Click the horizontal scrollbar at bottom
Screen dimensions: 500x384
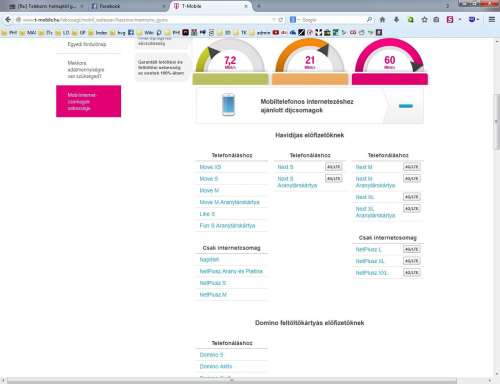click(x=232, y=380)
